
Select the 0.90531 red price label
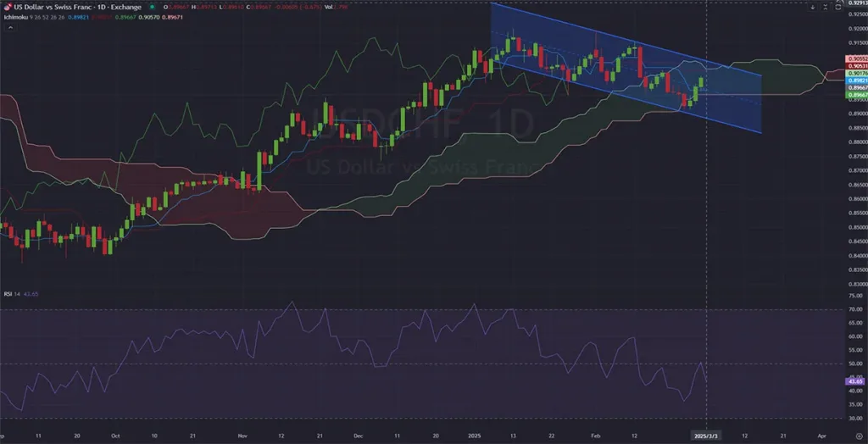(x=856, y=66)
